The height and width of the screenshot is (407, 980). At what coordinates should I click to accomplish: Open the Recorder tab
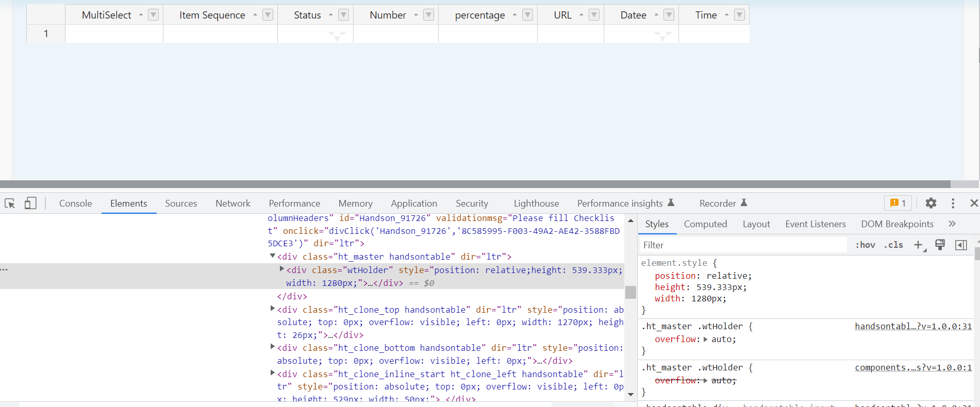coord(723,203)
